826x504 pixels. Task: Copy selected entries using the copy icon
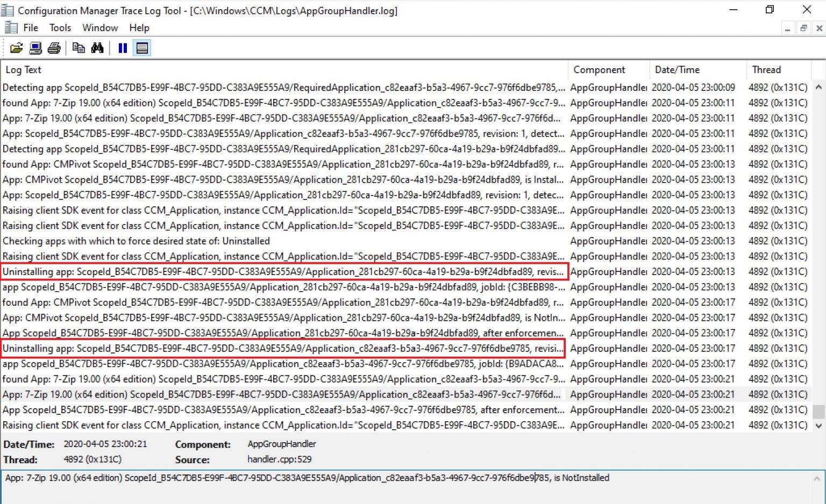pos(79,48)
